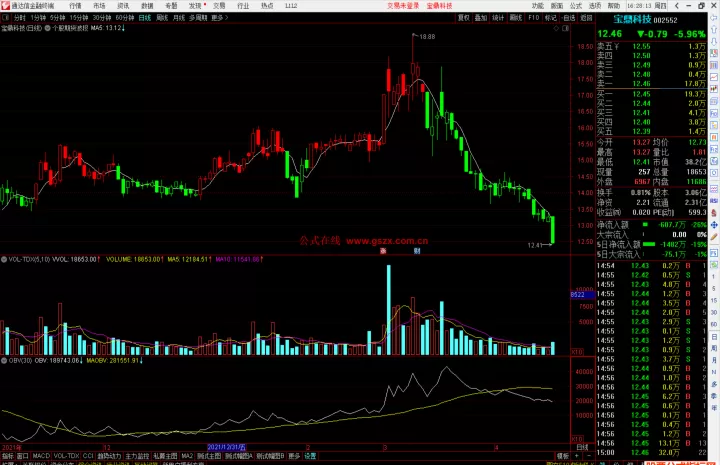Click the 通达信 app logo icon

point(6,6)
